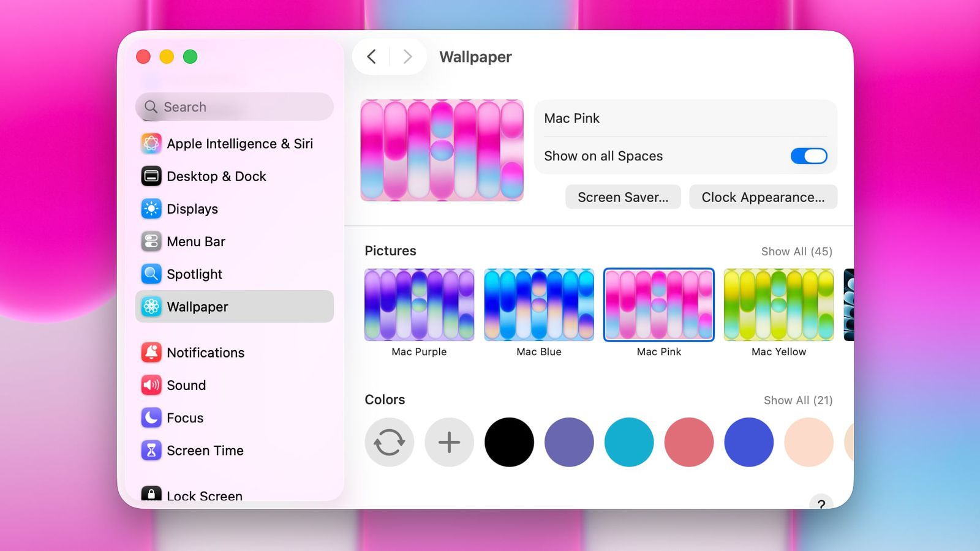Click the forward navigation chevron

pos(407,56)
